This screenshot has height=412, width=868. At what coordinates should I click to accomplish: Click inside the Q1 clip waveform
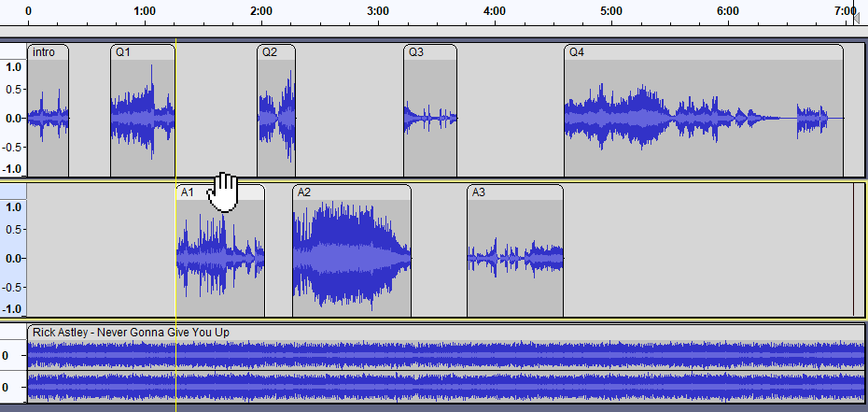143,118
